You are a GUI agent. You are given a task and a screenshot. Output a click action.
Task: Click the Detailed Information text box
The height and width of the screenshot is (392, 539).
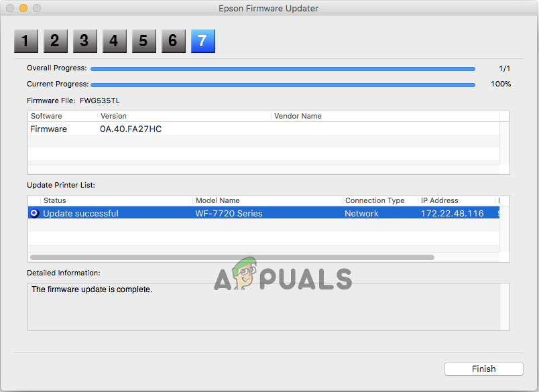(x=268, y=307)
